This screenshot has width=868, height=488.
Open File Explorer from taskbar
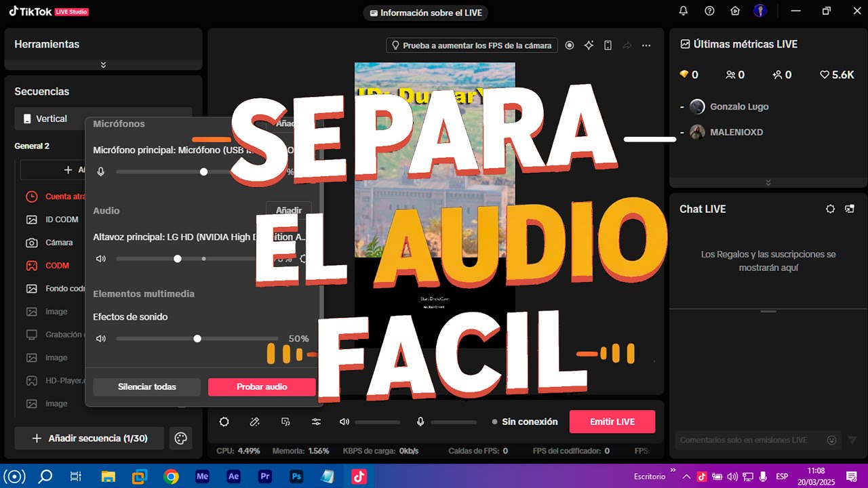click(108, 476)
